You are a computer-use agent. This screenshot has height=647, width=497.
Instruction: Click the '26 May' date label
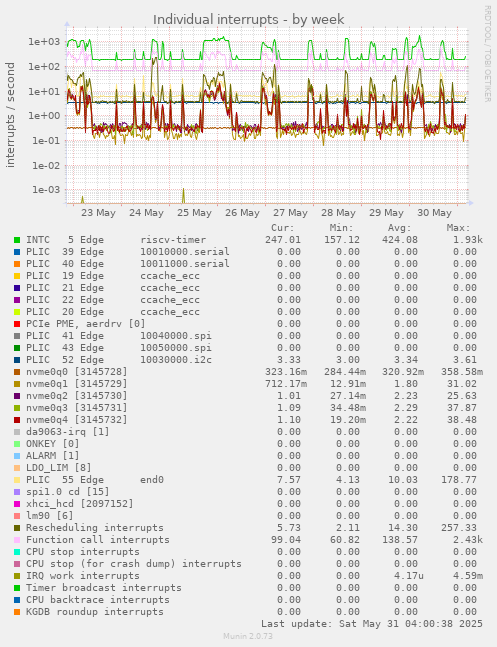tap(242, 213)
